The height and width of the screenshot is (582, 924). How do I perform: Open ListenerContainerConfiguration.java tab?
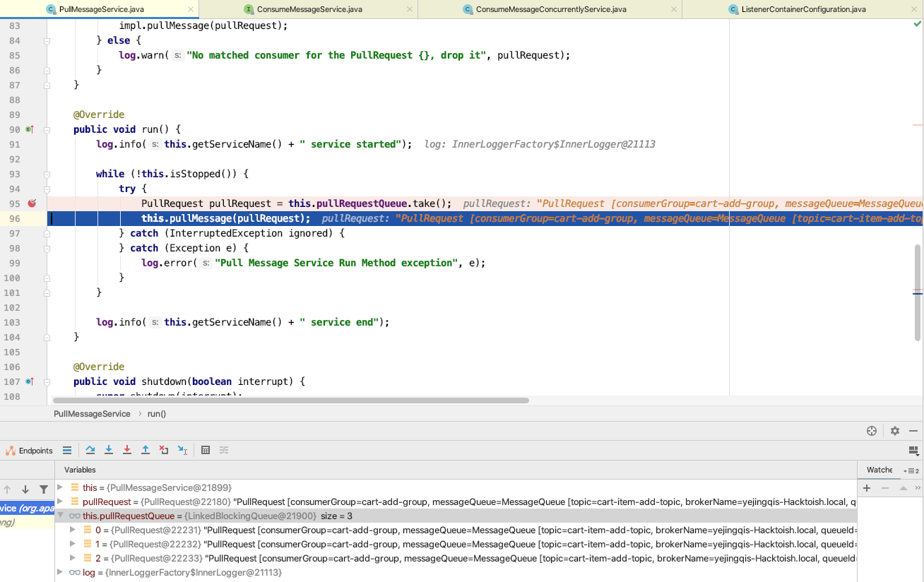pyautogui.click(x=803, y=9)
